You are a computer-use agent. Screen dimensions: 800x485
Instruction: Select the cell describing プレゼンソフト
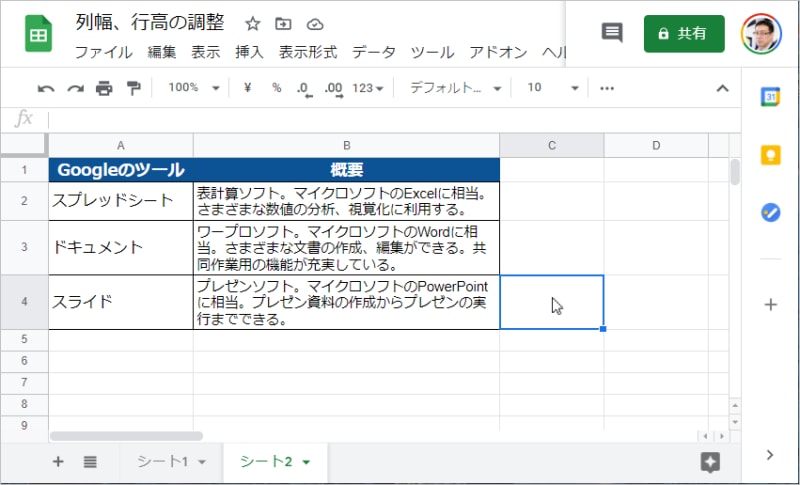346,302
